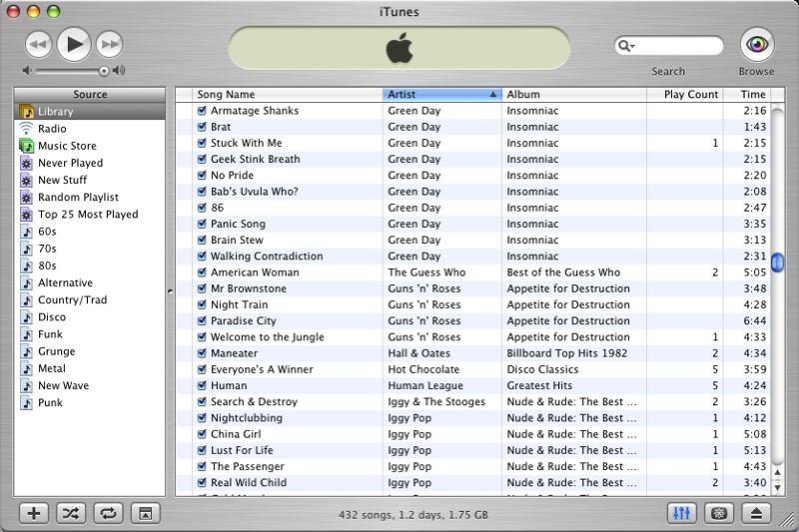
Task: Select the song Brain Stew
Action: pyautogui.click(x=237, y=240)
